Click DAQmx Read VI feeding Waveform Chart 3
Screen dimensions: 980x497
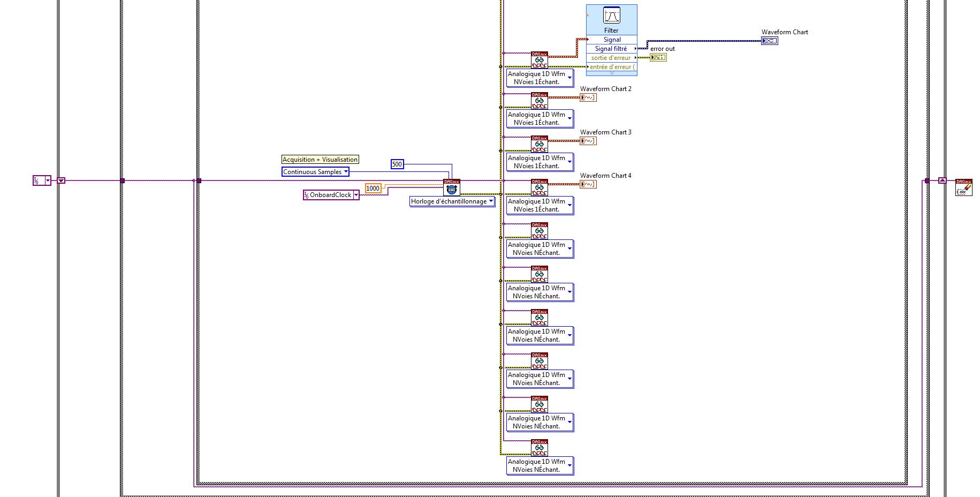tap(540, 144)
